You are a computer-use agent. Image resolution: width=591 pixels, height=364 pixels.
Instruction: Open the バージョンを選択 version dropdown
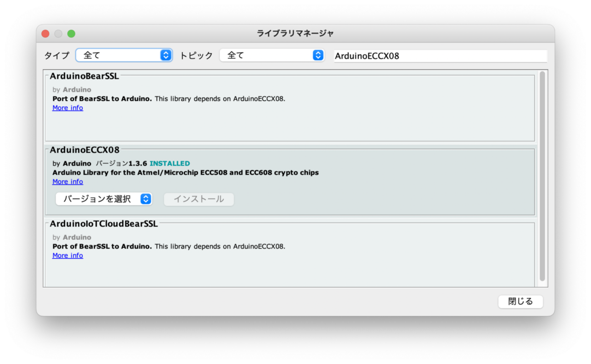(x=104, y=199)
